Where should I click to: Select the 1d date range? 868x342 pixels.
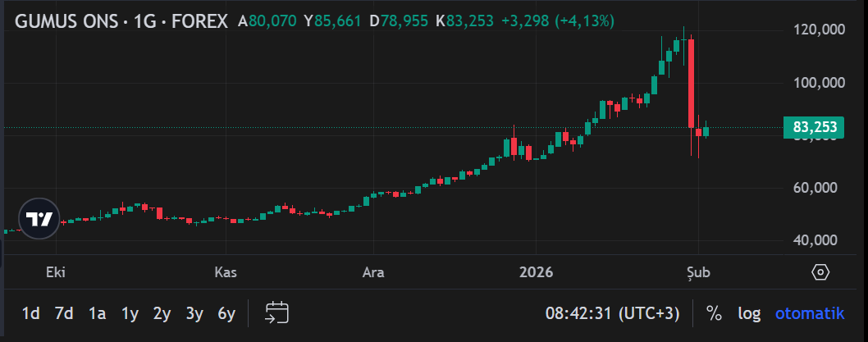coord(30,313)
